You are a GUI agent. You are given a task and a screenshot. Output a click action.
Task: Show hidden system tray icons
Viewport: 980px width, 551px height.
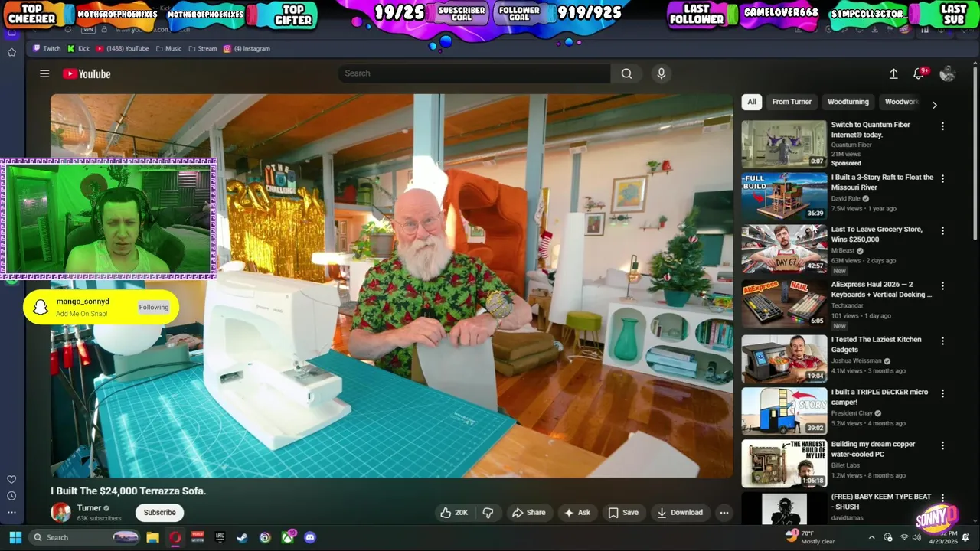[871, 537]
